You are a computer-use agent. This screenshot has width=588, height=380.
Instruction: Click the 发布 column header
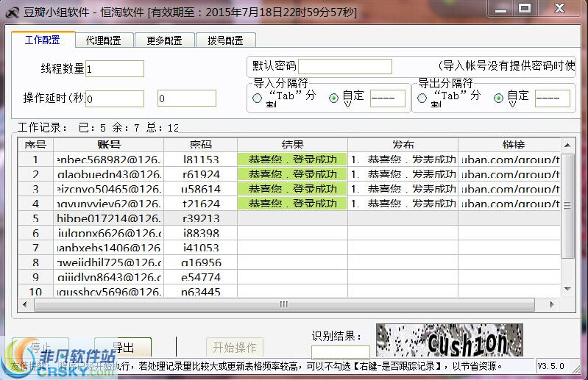tap(403, 145)
